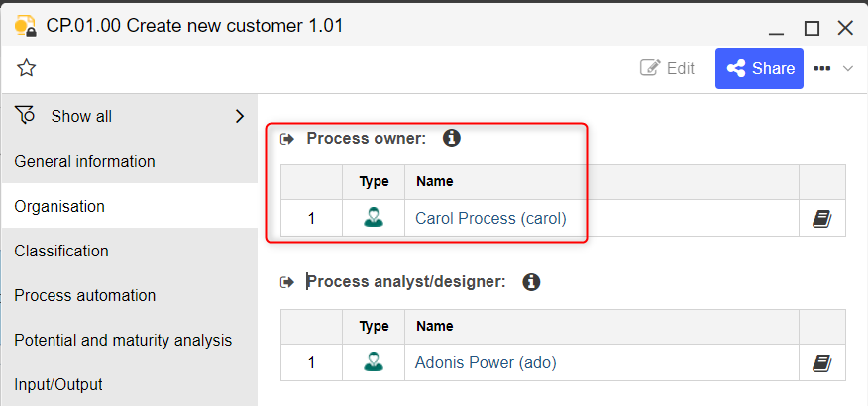Click the Process analyst/designer info icon
Image resolution: width=868 pixels, height=406 pixels.
coord(531,282)
